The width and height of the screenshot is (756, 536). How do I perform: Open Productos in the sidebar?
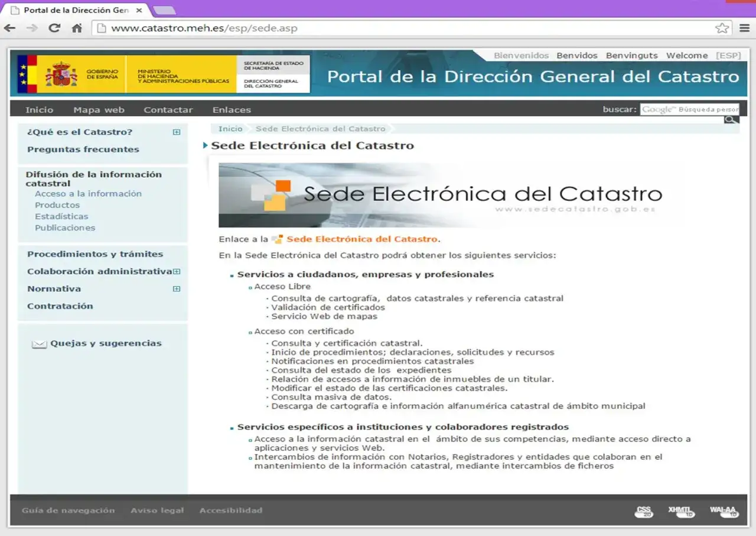pyautogui.click(x=57, y=205)
